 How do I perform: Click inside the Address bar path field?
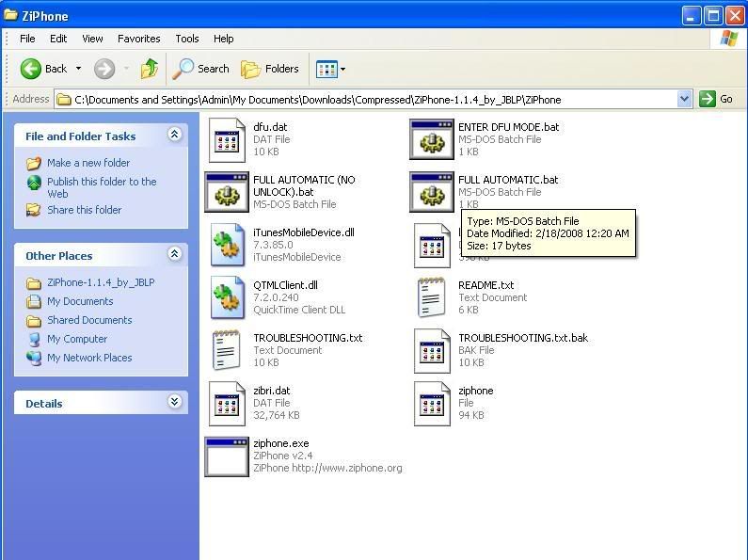coord(365,100)
